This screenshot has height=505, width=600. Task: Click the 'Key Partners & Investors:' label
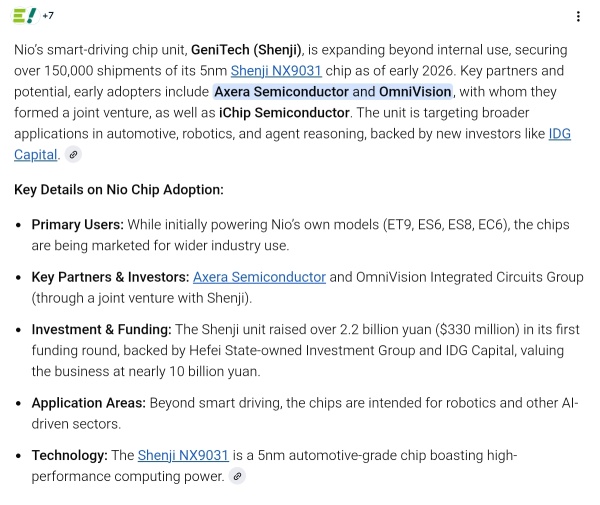pyautogui.click(x=110, y=277)
